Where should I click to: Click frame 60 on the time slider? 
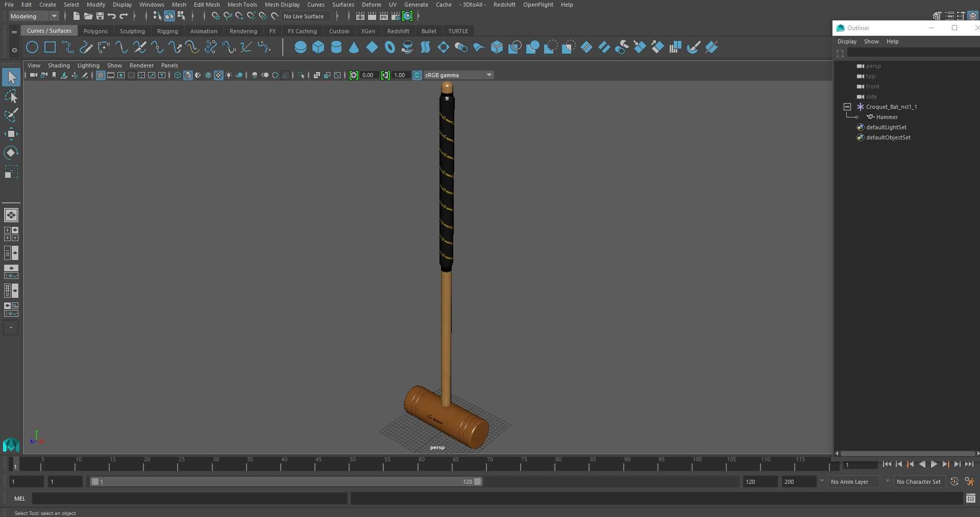(421, 464)
